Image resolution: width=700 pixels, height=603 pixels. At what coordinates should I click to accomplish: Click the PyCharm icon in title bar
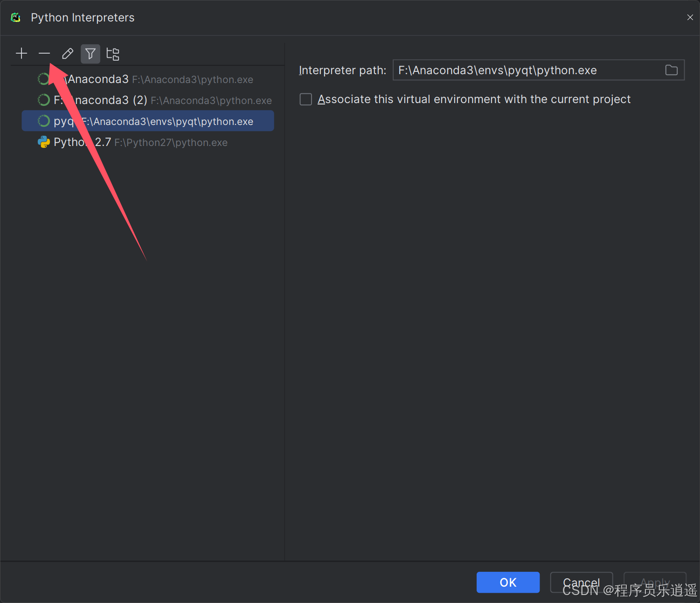(x=16, y=18)
